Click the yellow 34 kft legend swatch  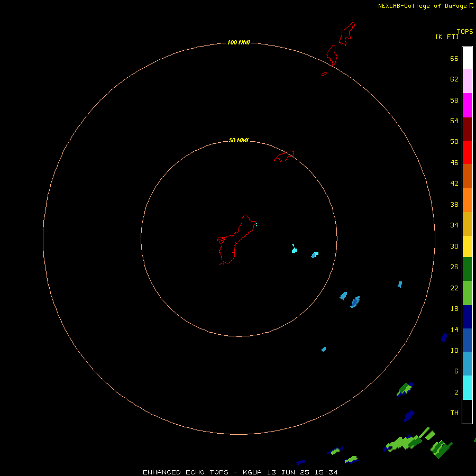click(467, 246)
